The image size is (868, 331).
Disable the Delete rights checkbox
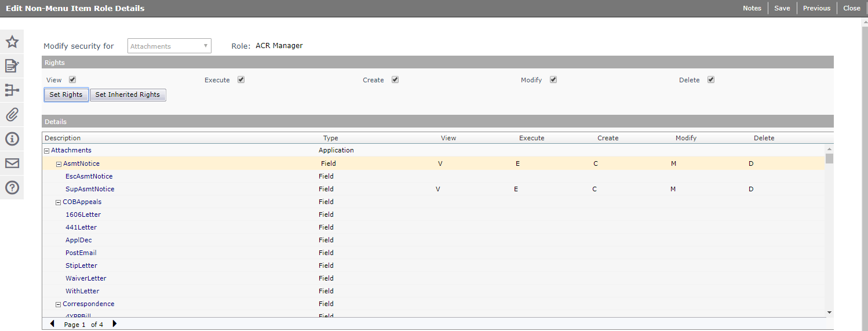(711, 80)
